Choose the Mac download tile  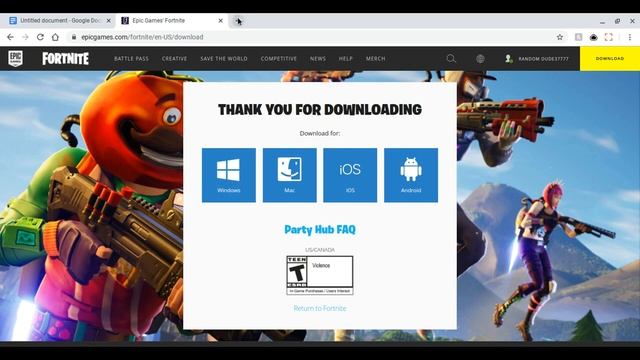click(290, 175)
